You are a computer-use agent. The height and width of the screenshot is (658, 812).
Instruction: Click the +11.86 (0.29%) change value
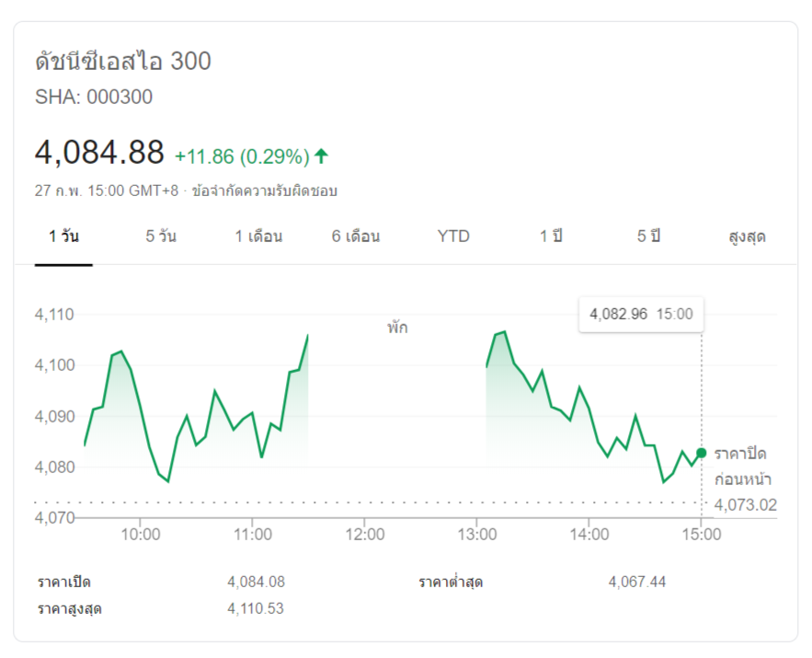242,156
